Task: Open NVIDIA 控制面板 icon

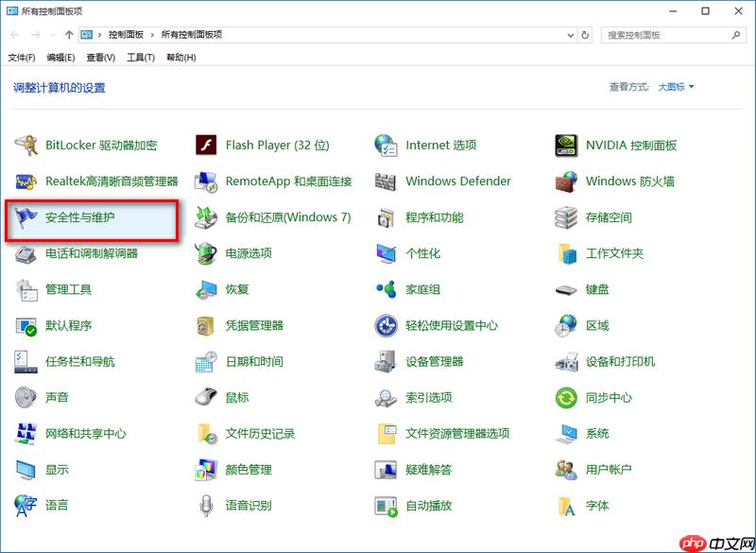Action: click(566, 146)
